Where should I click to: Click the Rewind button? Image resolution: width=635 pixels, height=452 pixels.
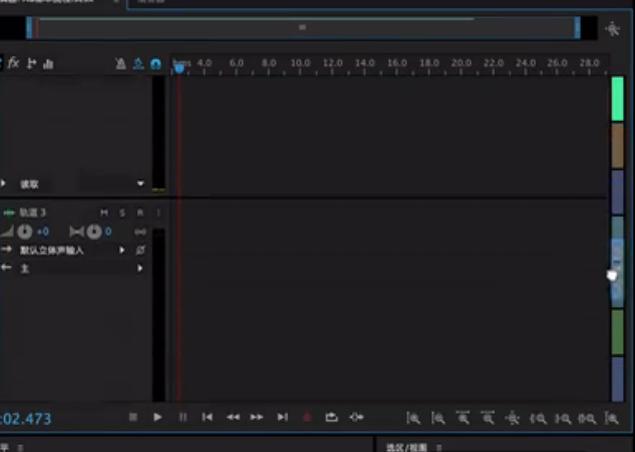233,417
